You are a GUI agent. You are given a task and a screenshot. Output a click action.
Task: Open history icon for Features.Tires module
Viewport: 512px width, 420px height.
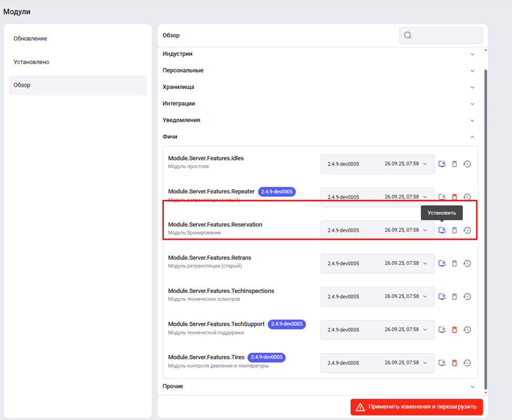pyautogui.click(x=467, y=363)
